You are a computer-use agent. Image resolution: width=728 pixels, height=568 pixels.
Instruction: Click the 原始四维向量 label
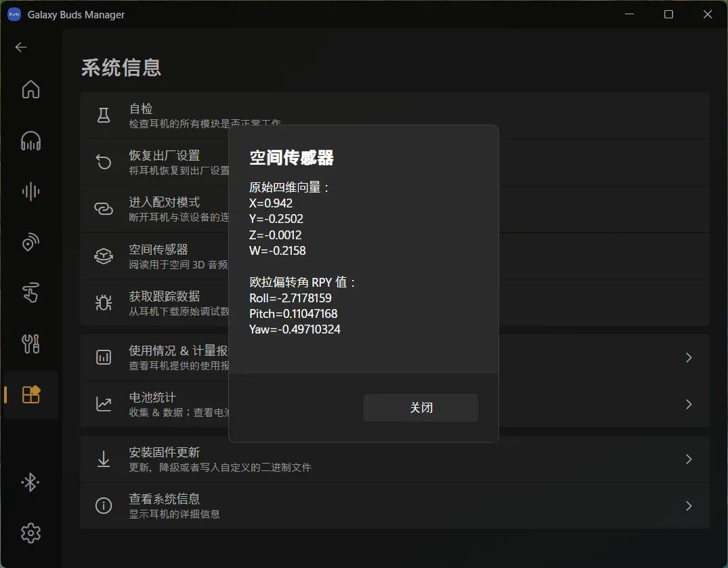click(x=288, y=187)
